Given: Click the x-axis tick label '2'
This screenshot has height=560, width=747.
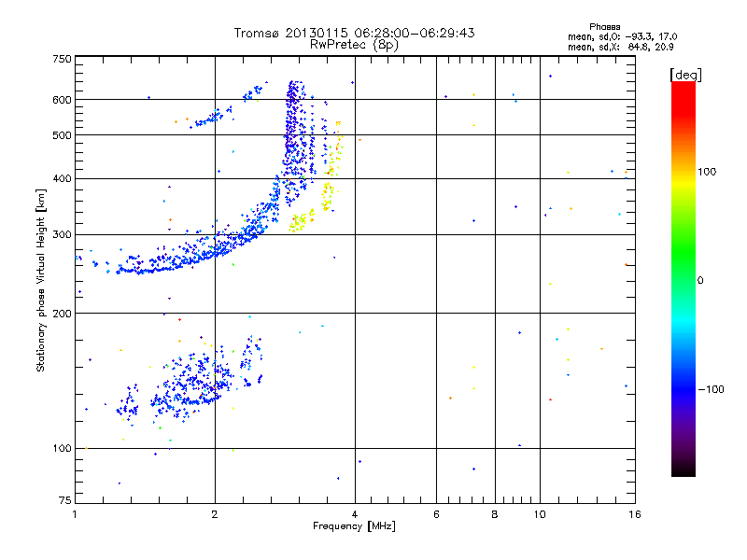Looking at the screenshot, I should [x=215, y=514].
